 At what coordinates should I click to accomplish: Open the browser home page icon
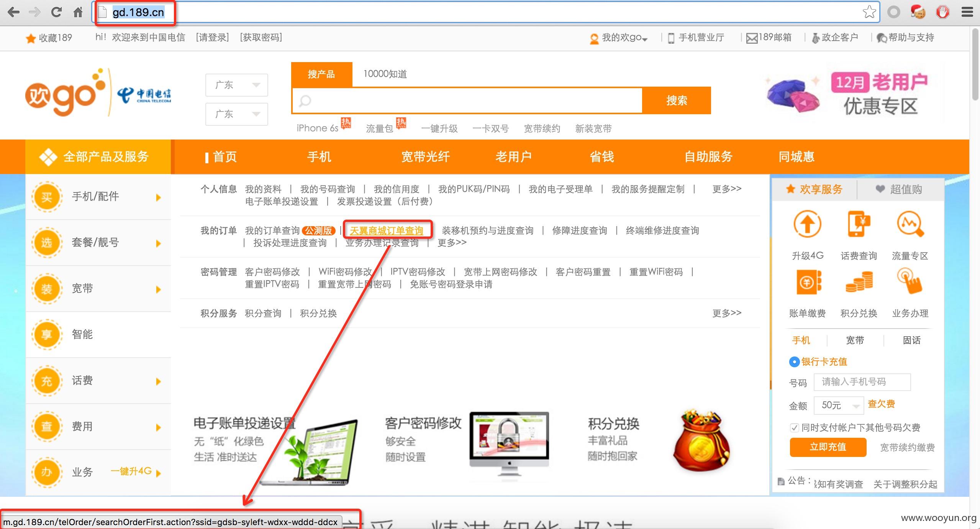tap(78, 12)
